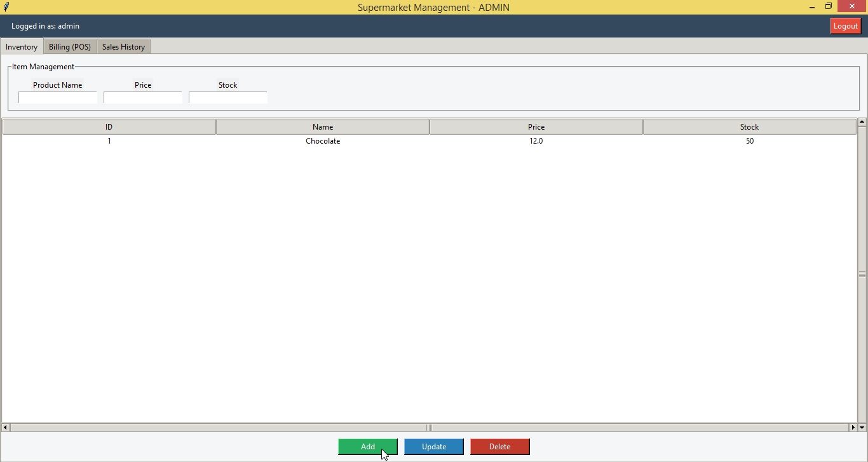Image resolution: width=868 pixels, height=462 pixels.
Task: Sort by the ID column header
Action: (109, 127)
